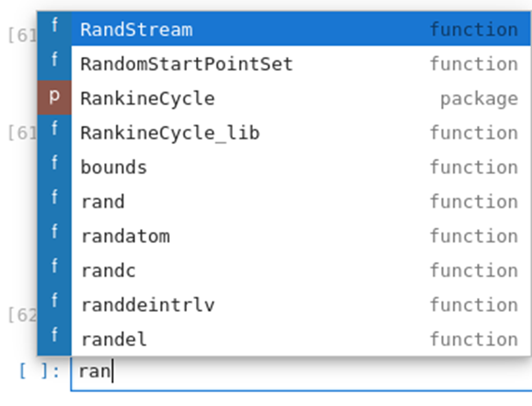Choose randdeintrlv from the suggestions

[x=148, y=305]
